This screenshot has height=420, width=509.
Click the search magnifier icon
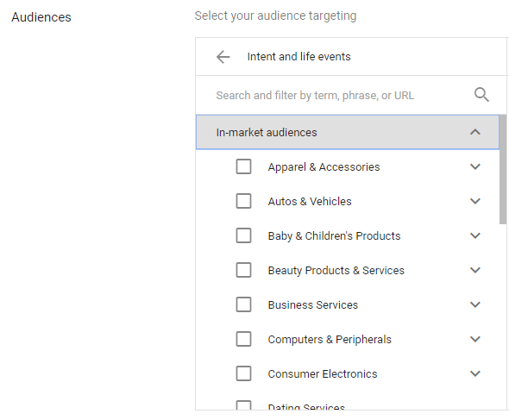point(481,95)
